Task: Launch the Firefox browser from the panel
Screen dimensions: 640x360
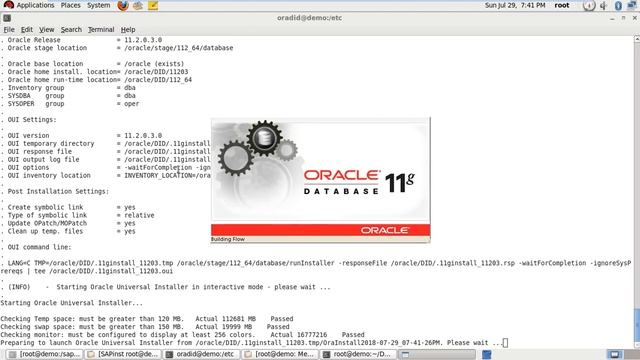Action: point(122,6)
